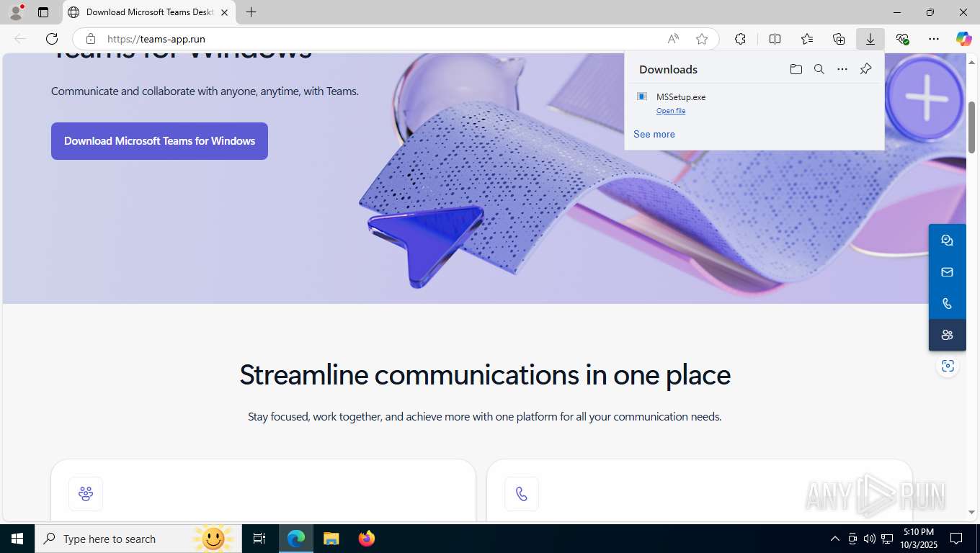Open the Copilot sidebar icon

pyautogui.click(x=963, y=39)
